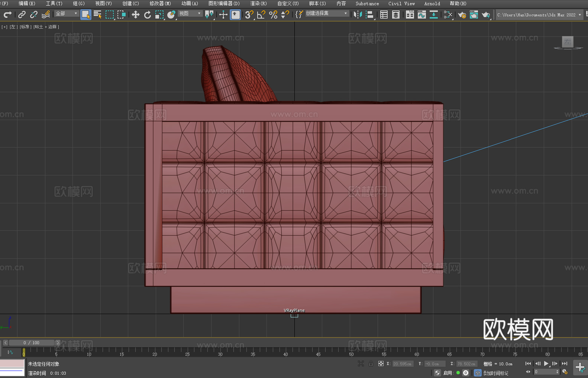This screenshot has height=378, width=588.
Task: Open the 渲染(R) menu
Action: pos(258,3)
